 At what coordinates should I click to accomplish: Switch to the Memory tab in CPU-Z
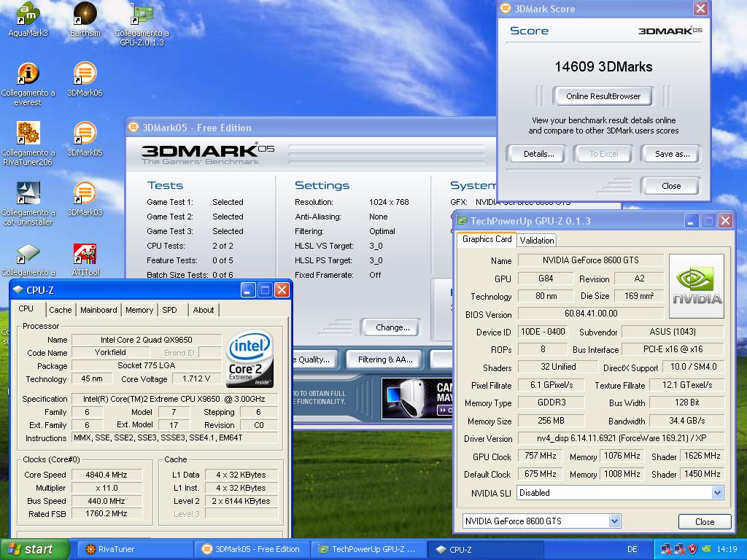(x=139, y=310)
